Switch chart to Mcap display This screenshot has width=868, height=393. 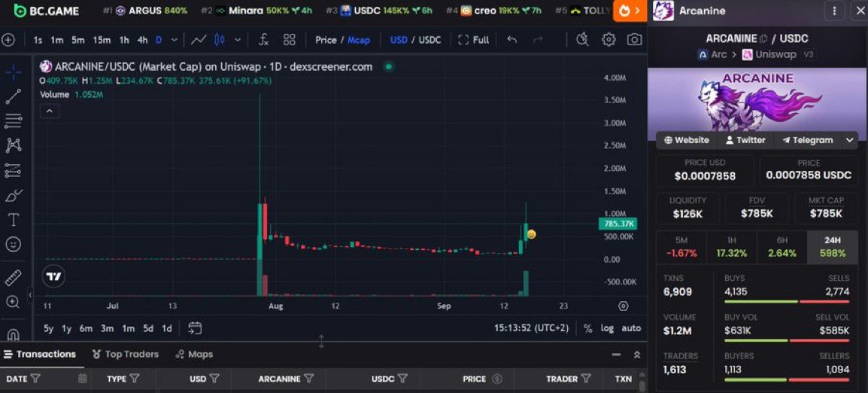pyautogui.click(x=359, y=40)
